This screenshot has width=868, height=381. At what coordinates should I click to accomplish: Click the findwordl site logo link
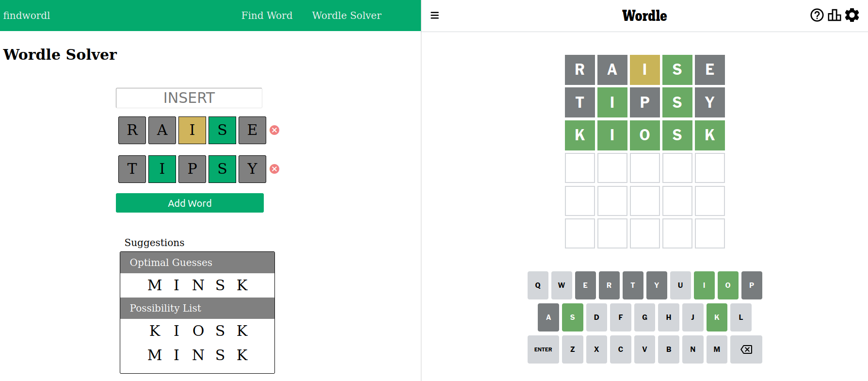tap(27, 16)
